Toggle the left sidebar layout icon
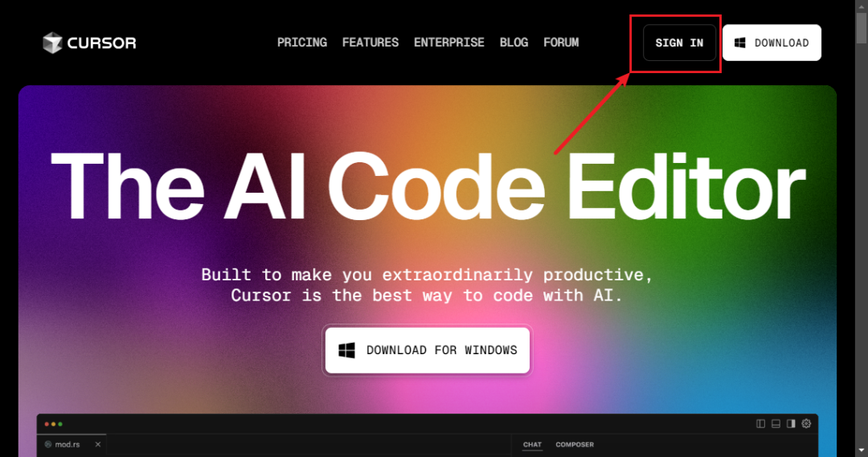Image resolution: width=868 pixels, height=457 pixels. coord(760,424)
